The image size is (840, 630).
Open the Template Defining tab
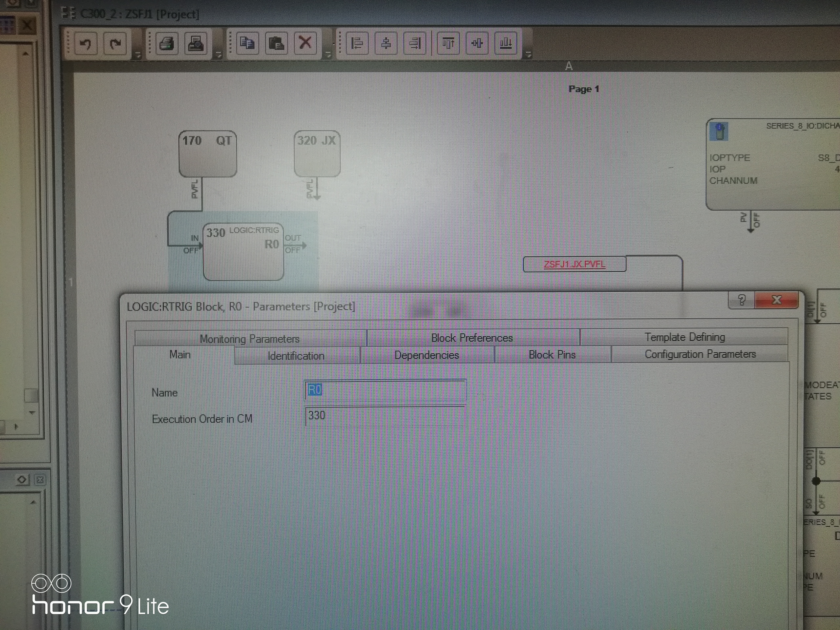(x=685, y=337)
